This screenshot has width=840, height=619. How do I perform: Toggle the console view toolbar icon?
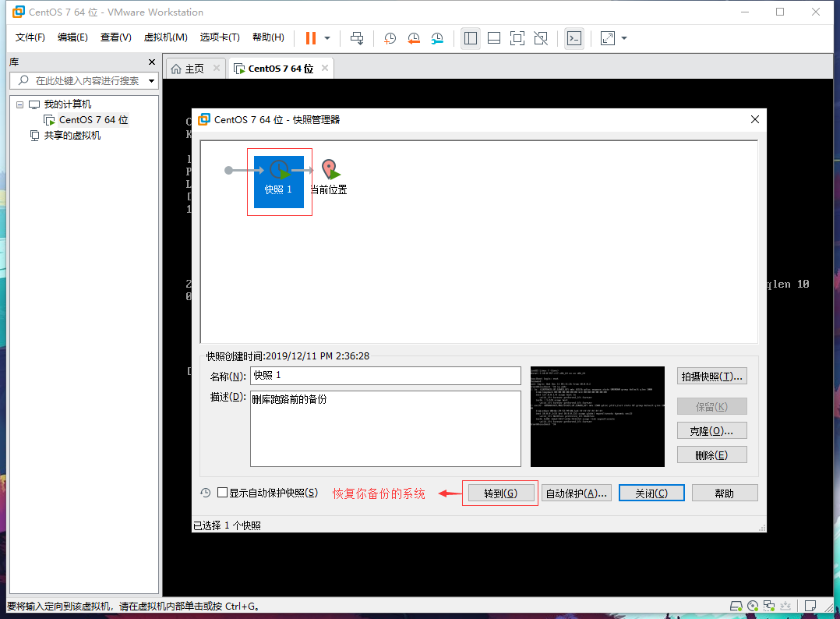574,38
